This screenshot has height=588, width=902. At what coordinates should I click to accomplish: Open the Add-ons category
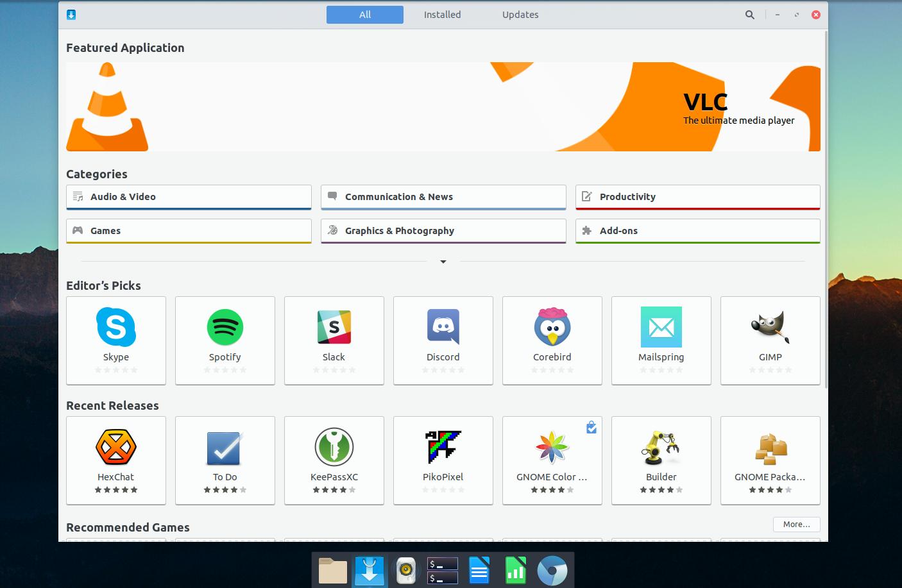(x=698, y=231)
